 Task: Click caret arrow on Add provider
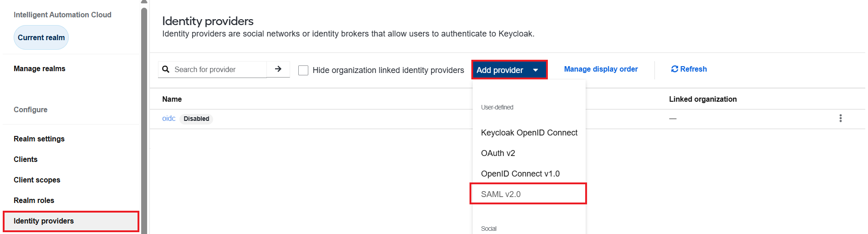click(x=536, y=70)
